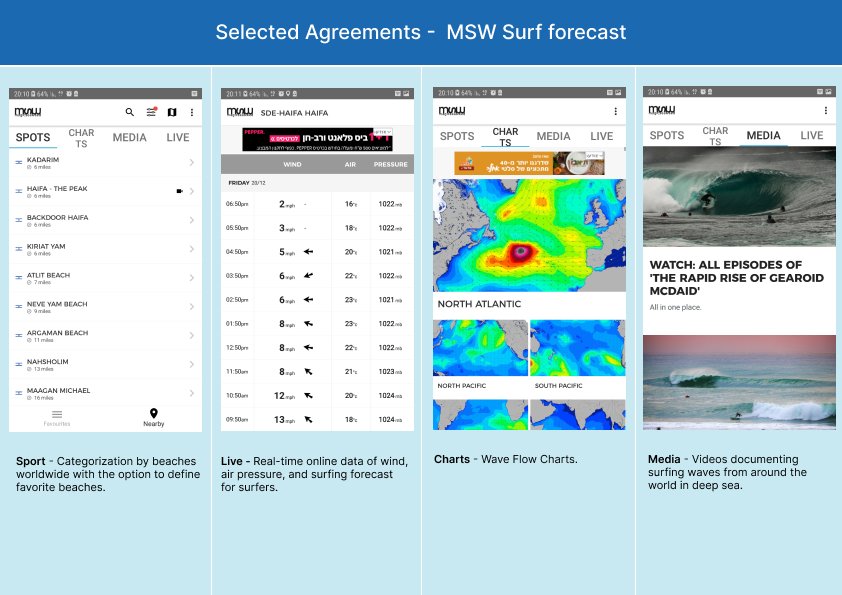Click wind arrow in 09:50am forecast row
This screenshot has width=842, height=595.
point(308,419)
